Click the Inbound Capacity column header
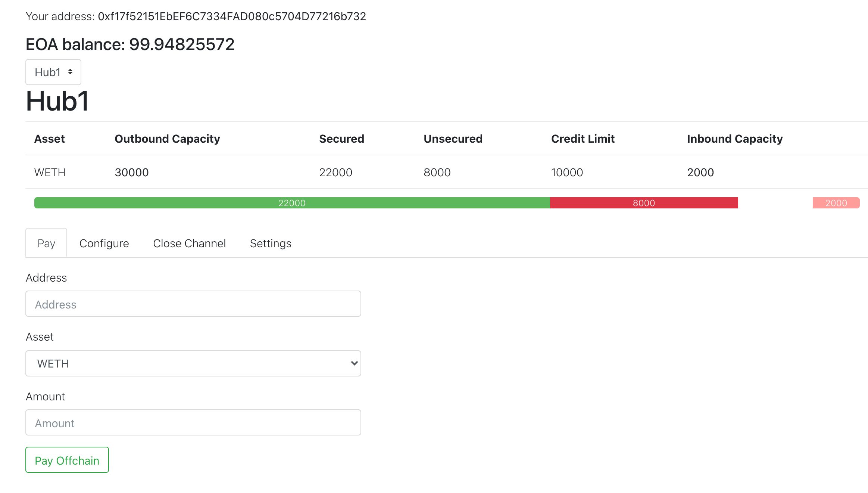The width and height of the screenshot is (868, 493). point(735,139)
